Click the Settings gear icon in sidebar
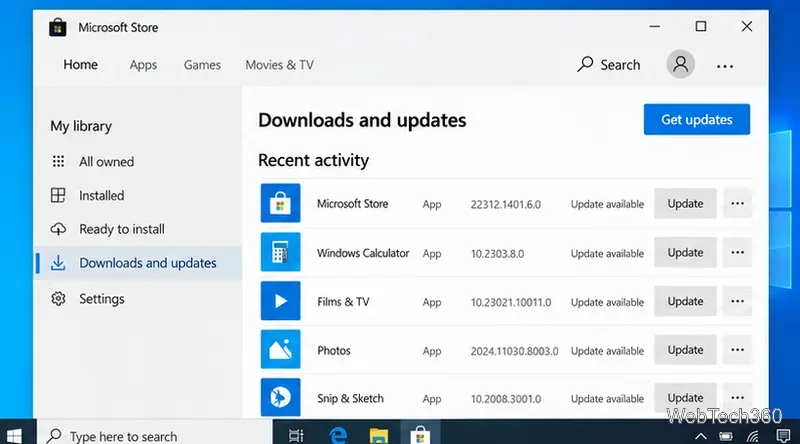 58,299
